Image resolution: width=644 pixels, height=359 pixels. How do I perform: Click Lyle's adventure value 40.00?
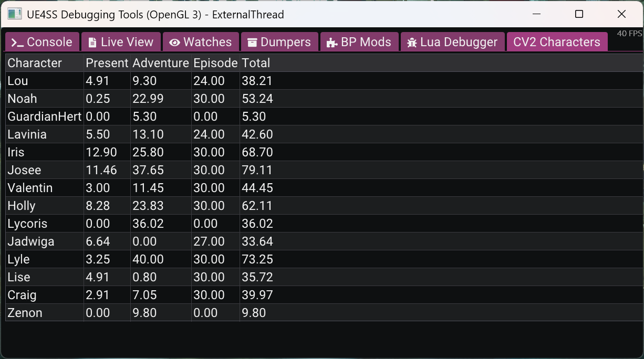148,259
